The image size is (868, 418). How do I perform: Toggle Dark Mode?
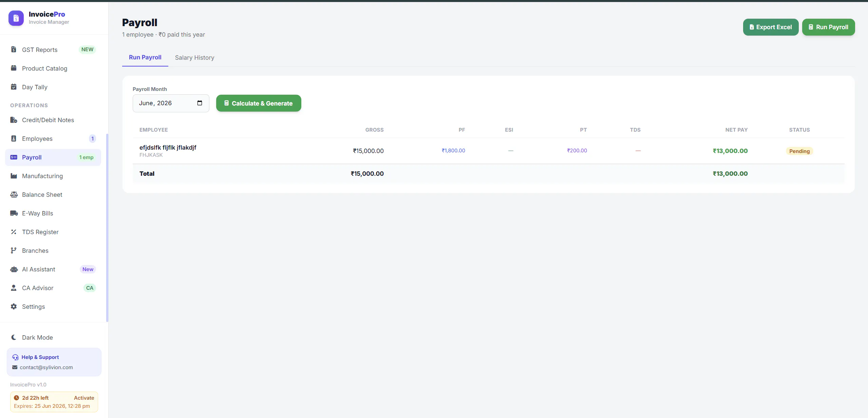pos(53,337)
